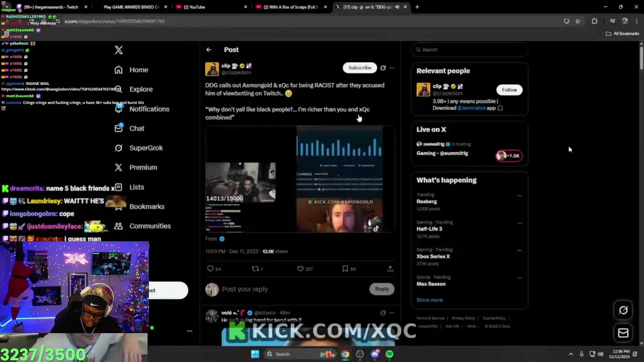Click the back arrow beside Post
Screen dimensions: 644x362
point(209,50)
